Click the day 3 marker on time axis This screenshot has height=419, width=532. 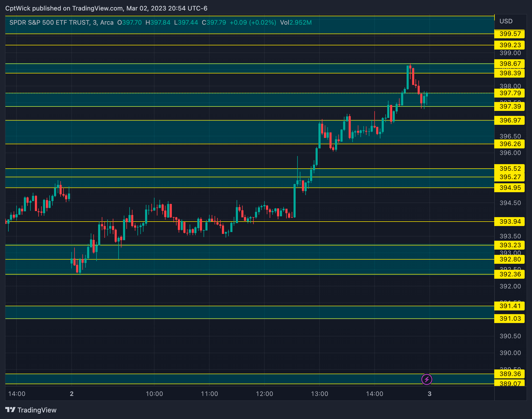pyautogui.click(x=429, y=394)
